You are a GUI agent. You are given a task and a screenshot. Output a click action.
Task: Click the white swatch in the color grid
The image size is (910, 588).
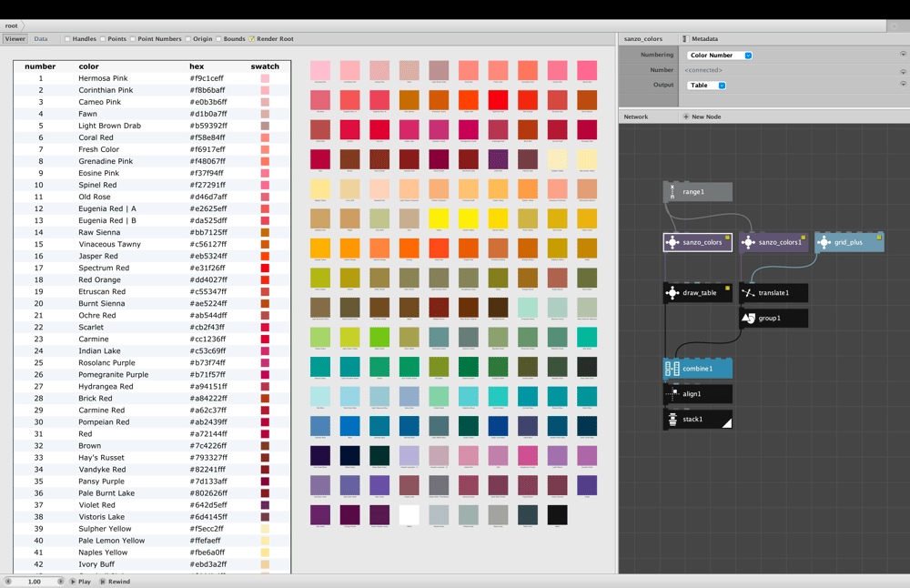(x=409, y=515)
